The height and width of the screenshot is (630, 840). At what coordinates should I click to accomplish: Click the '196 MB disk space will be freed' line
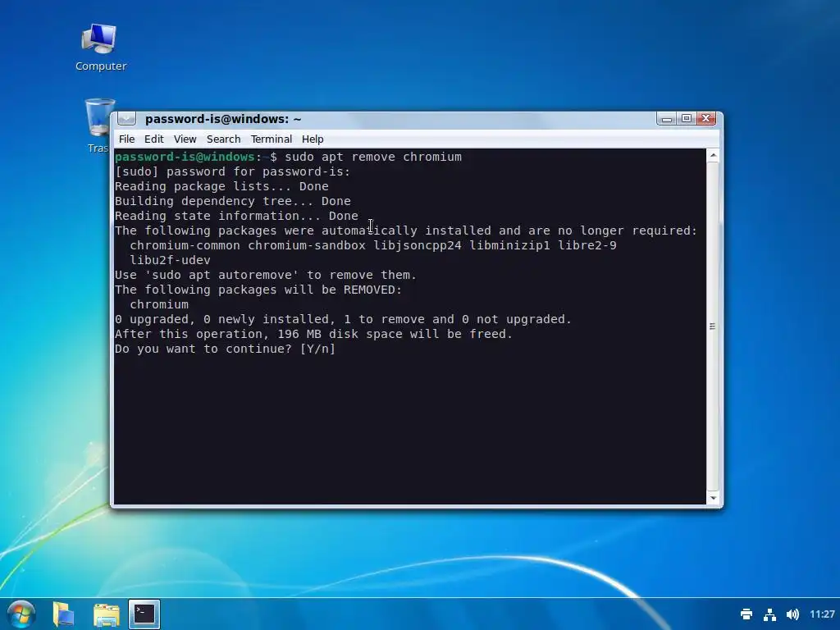[x=313, y=335]
